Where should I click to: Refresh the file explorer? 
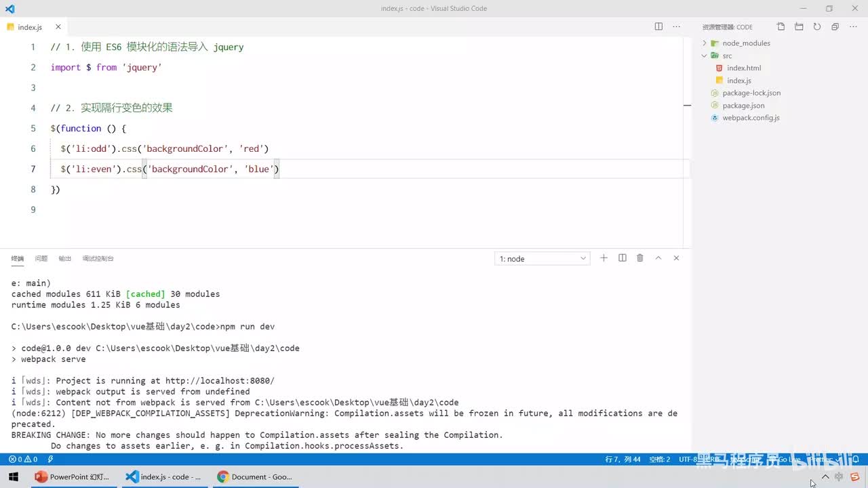(817, 26)
